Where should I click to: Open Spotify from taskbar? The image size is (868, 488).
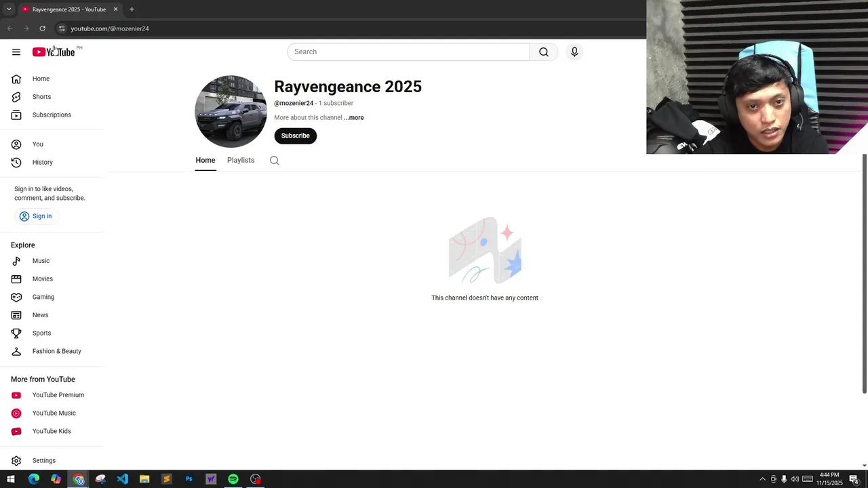233,479
